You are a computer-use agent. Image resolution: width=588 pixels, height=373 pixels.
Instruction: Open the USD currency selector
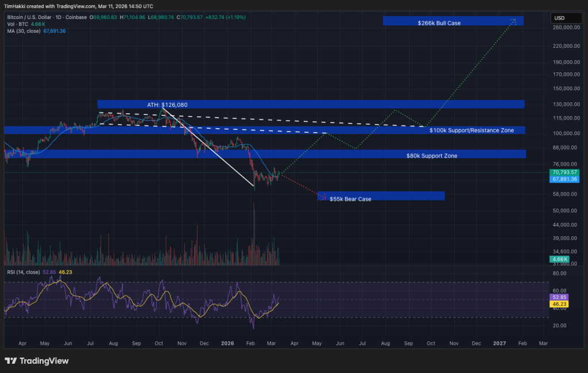tap(559, 18)
